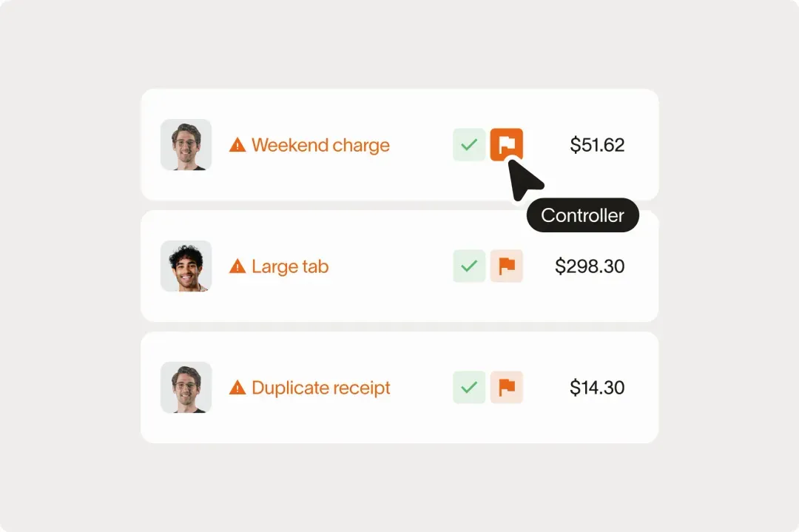Flag the Weekend charge expense
Screen dimensions: 799x532
[507, 145]
